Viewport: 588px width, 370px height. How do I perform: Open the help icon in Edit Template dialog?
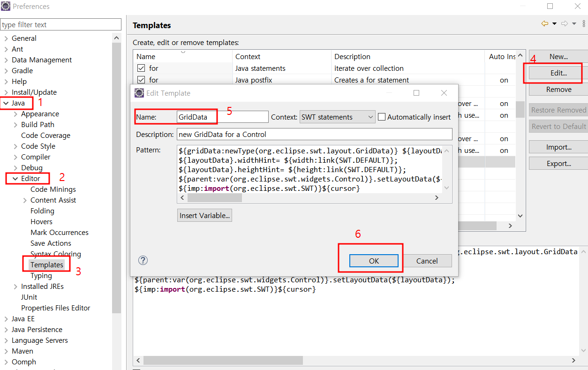(x=143, y=260)
